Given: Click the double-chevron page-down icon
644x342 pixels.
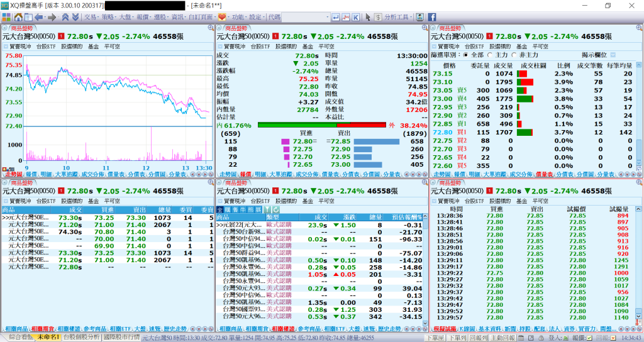Looking at the screenshot, I should click(75, 17).
